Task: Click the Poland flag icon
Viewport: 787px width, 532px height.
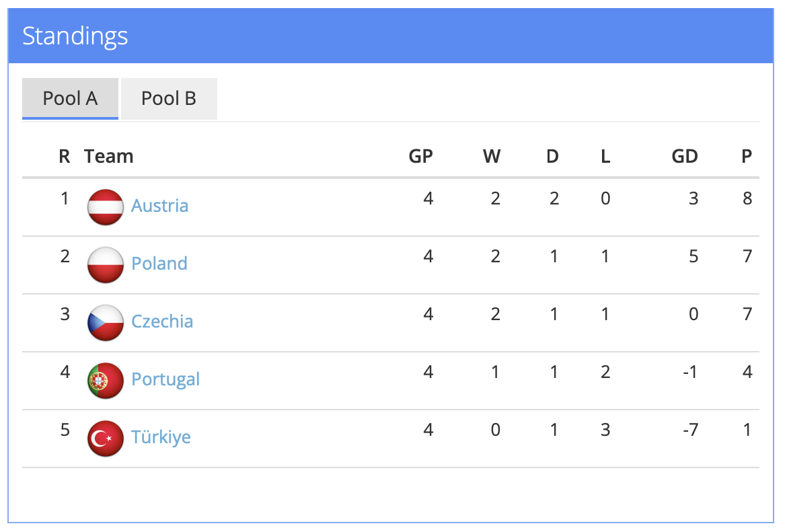Action: point(106,264)
